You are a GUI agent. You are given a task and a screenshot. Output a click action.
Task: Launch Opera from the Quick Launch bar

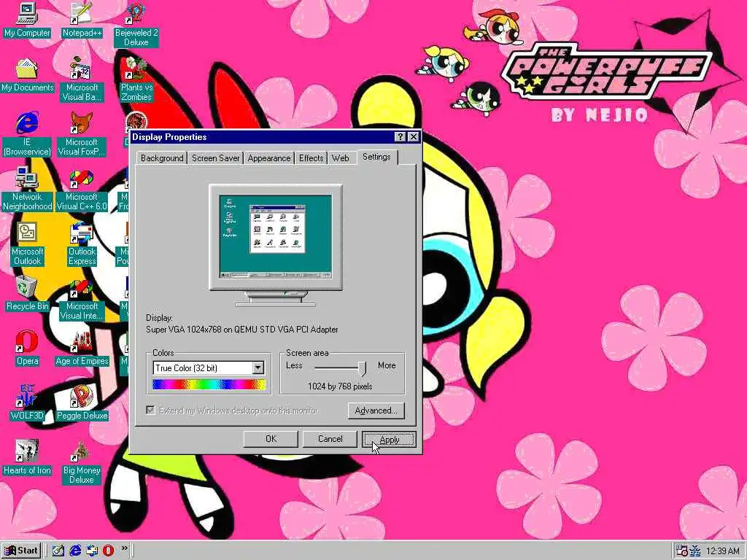point(108,551)
